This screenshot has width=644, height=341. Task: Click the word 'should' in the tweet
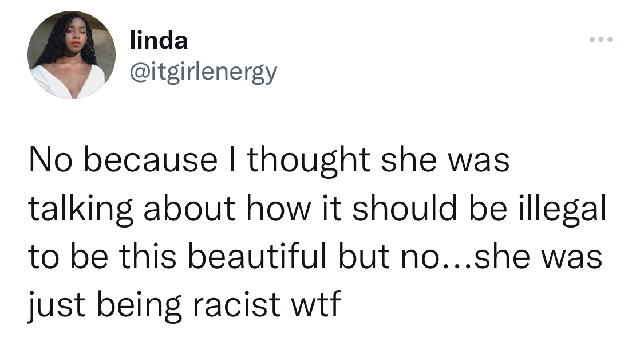pyautogui.click(x=405, y=209)
